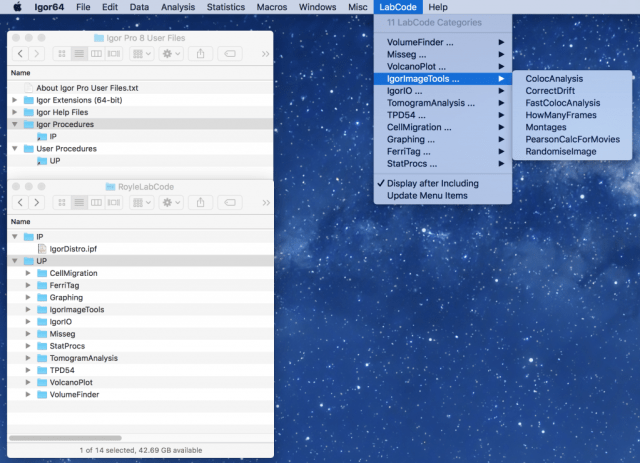Screen dimensions: 640x463
Task: Expand CellMigration folder
Action: pyautogui.click(x=28, y=273)
